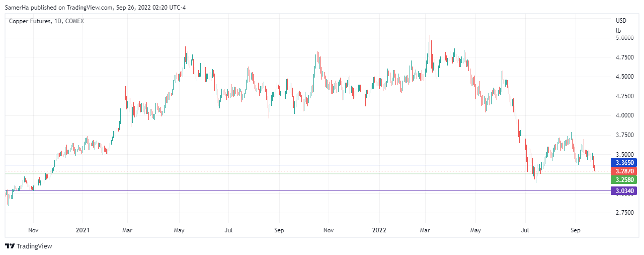
Task: Click the TradingView wordmark text
Action: [x=34, y=246]
